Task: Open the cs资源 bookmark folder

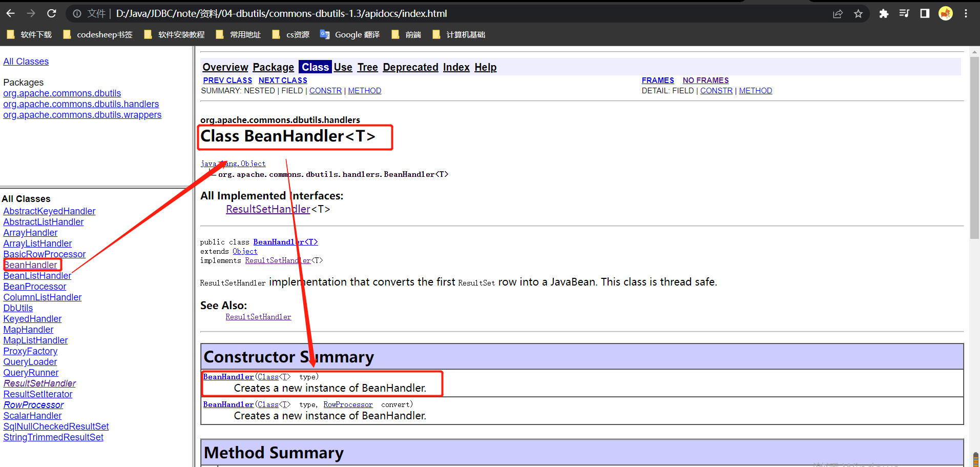Action: pyautogui.click(x=290, y=34)
